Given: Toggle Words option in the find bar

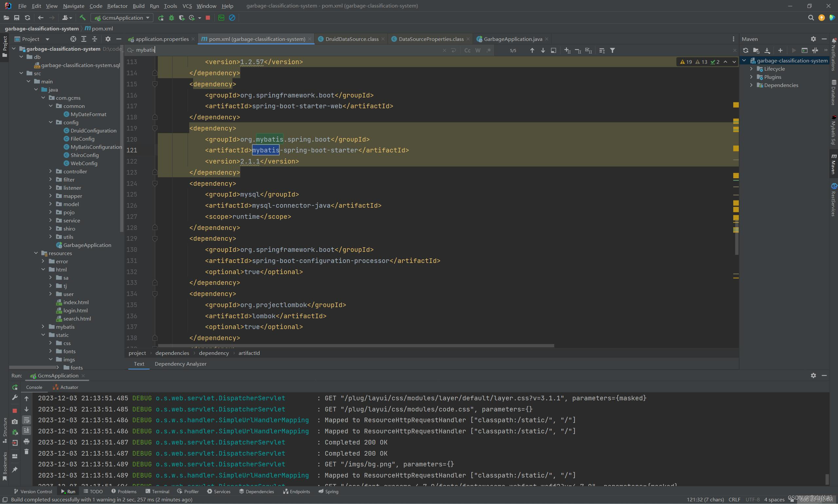Looking at the screenshot, I should 478,50.
